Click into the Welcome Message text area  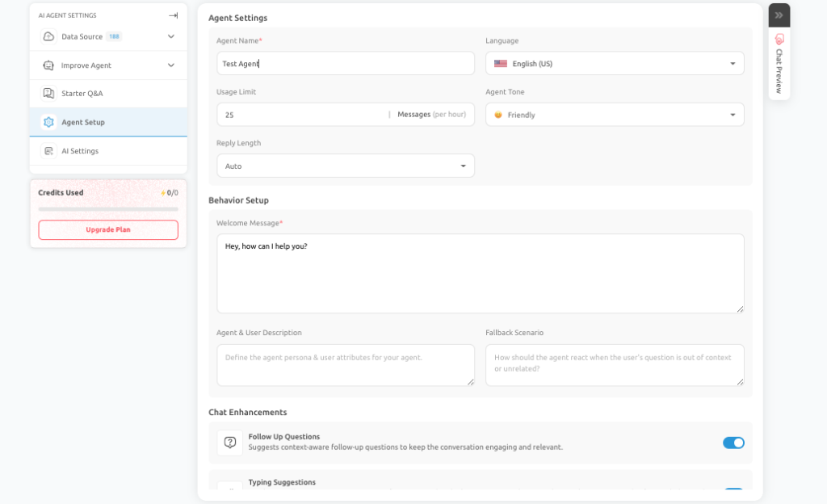pos(480,274)
